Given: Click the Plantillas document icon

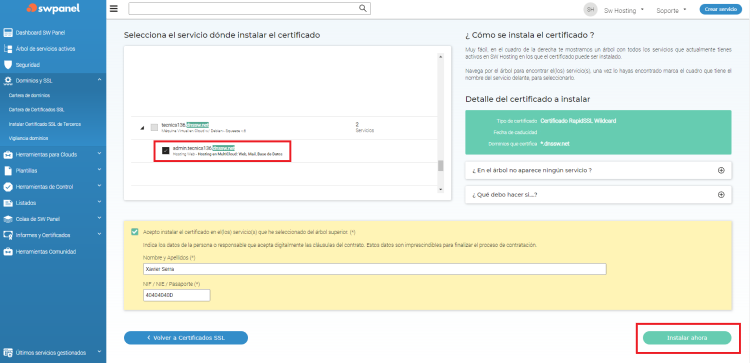Looking at the screenshot, I should pyautogui.click(x=7, y=171).
